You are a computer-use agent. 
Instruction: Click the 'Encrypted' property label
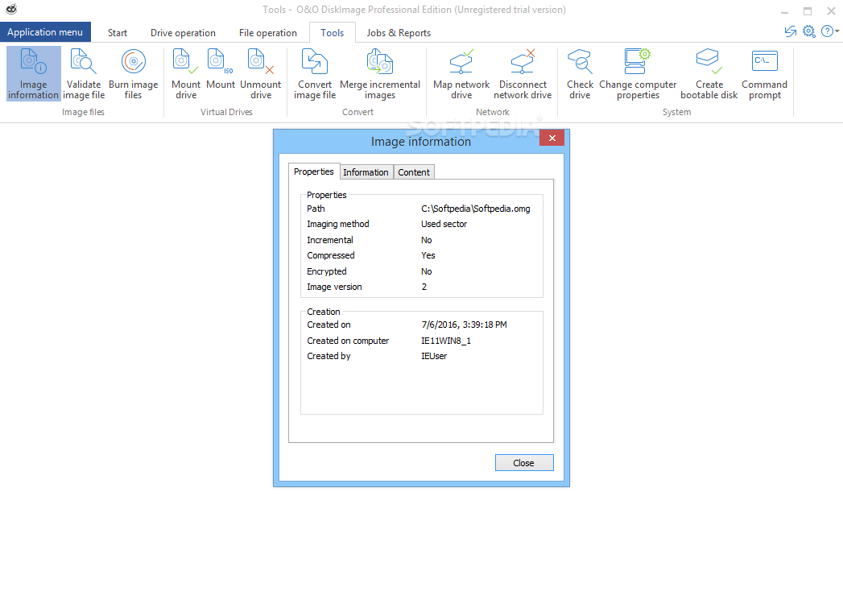click(x=326, y=271)
